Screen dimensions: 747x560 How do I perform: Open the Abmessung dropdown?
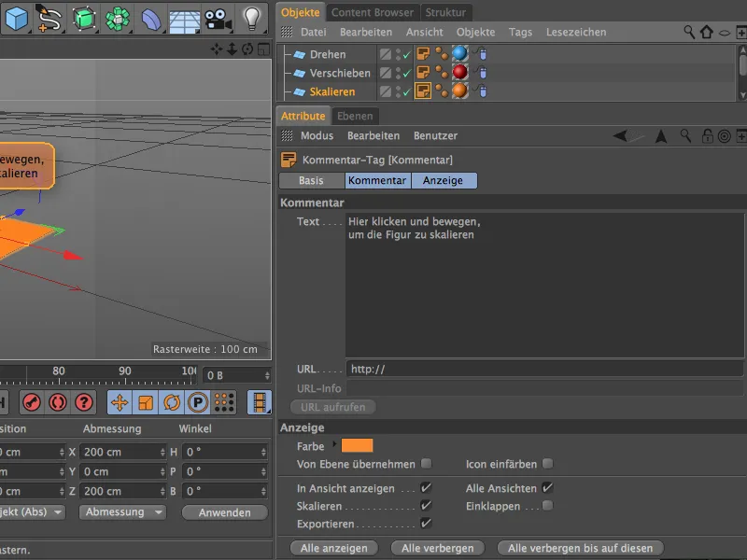122,512
